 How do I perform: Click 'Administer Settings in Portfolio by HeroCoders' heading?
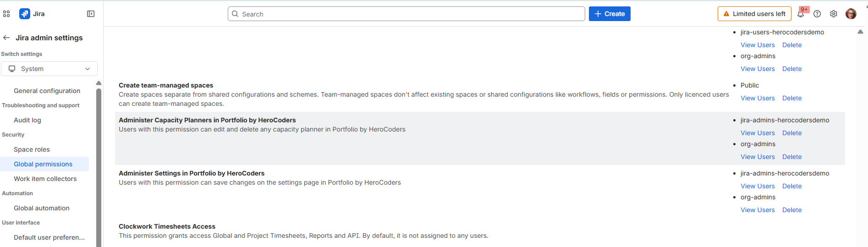click(192, 173)
